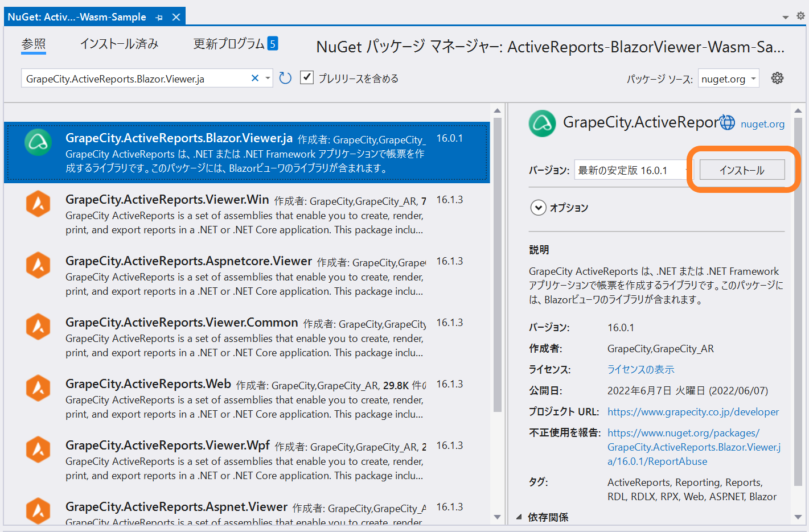Viewport: 809px width, 532px height.
Task: Open the search history dropdown arrow
Action: point(268,79)
